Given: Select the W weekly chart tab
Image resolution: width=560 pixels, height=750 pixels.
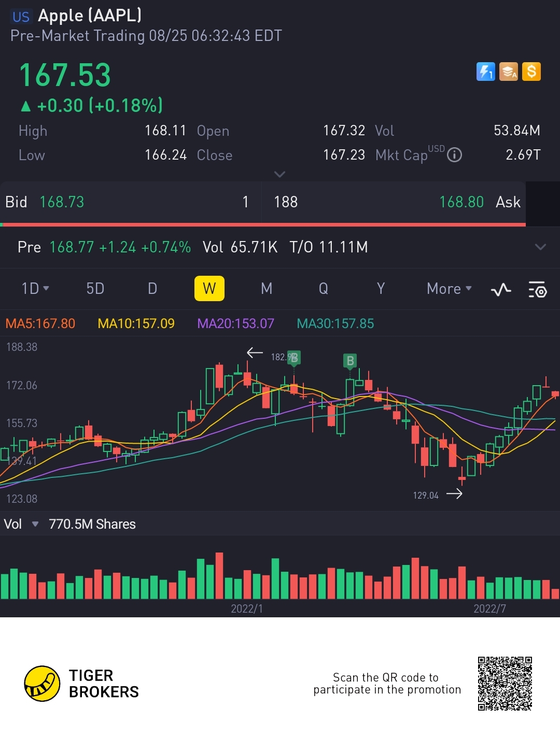Looking at the screenshot, I should click(209, 289).
